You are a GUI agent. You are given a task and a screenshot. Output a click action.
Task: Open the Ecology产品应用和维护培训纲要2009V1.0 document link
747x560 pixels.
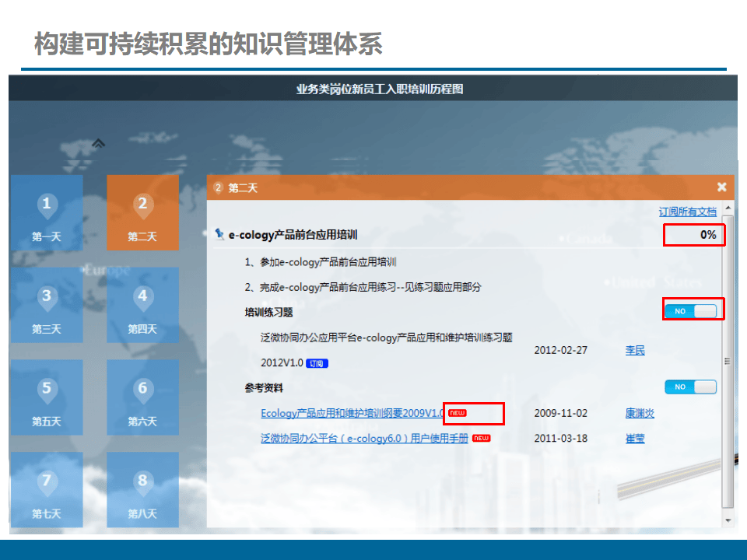pyautogui.click(x=352, y=413)
